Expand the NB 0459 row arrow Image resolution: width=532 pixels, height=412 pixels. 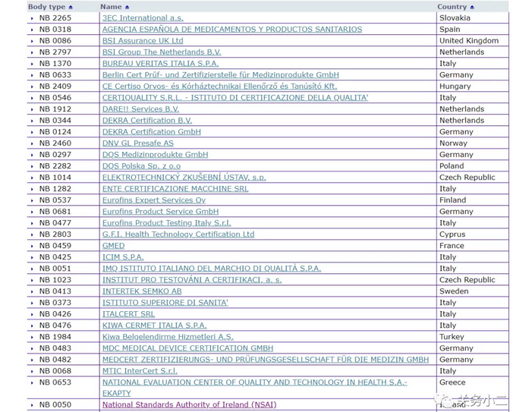32,246
